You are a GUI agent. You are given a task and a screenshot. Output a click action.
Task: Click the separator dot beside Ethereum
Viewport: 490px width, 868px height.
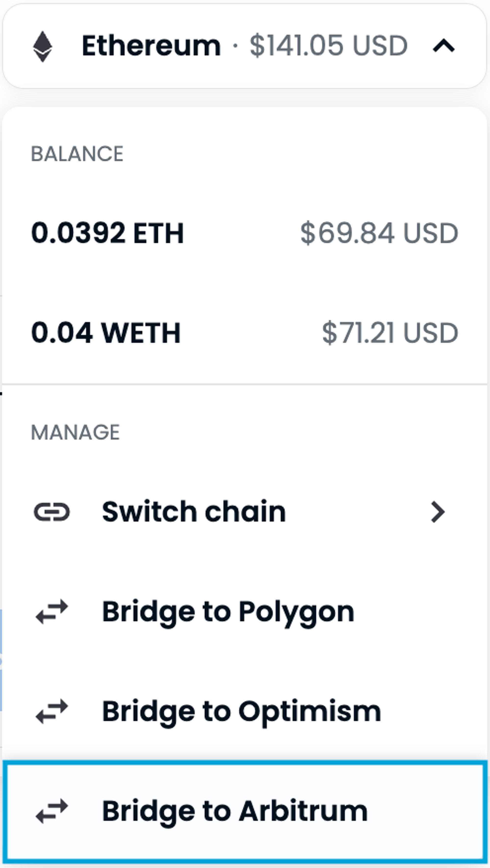click(235, 46)
